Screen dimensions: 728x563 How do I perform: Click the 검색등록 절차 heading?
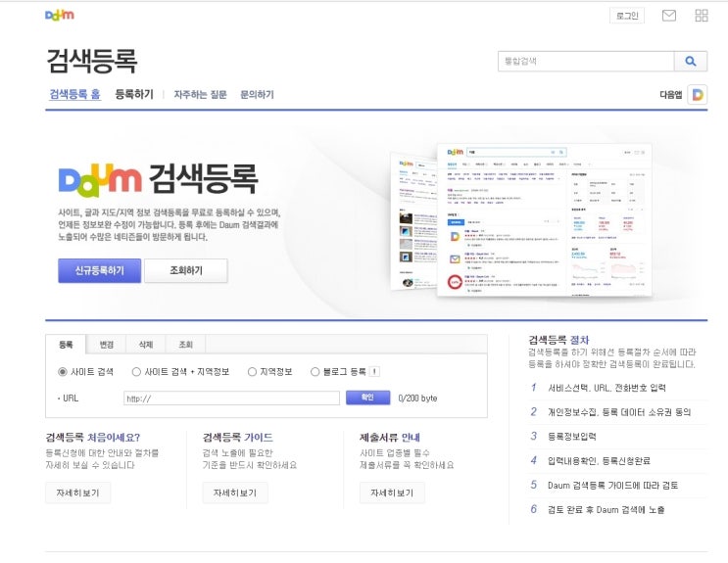pos(558,340)
